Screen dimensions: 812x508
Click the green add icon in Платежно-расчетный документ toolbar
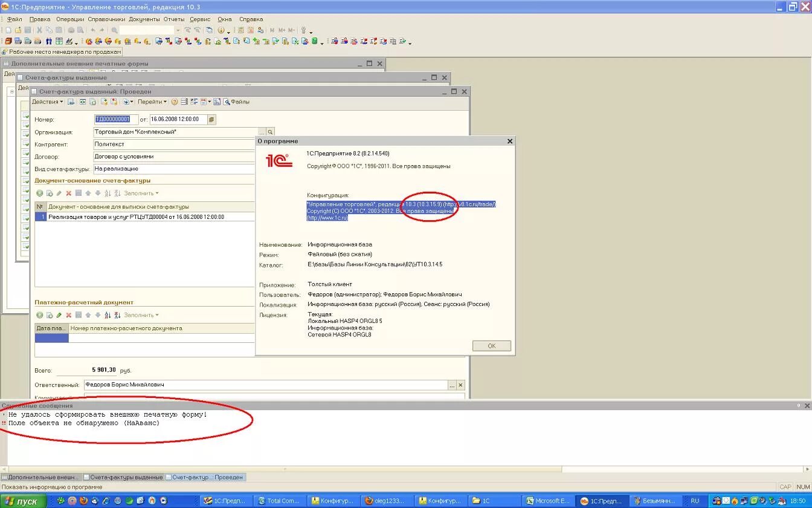[x=40, y=315]
